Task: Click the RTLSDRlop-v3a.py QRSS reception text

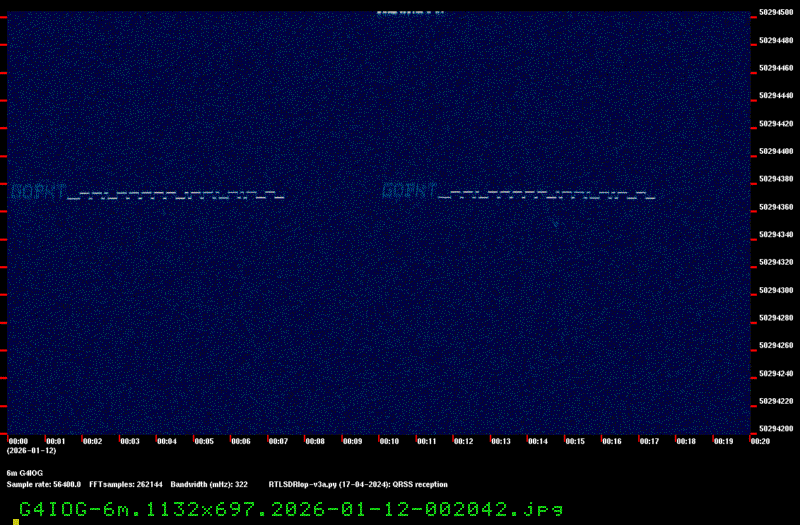Action: pos(358,484)
